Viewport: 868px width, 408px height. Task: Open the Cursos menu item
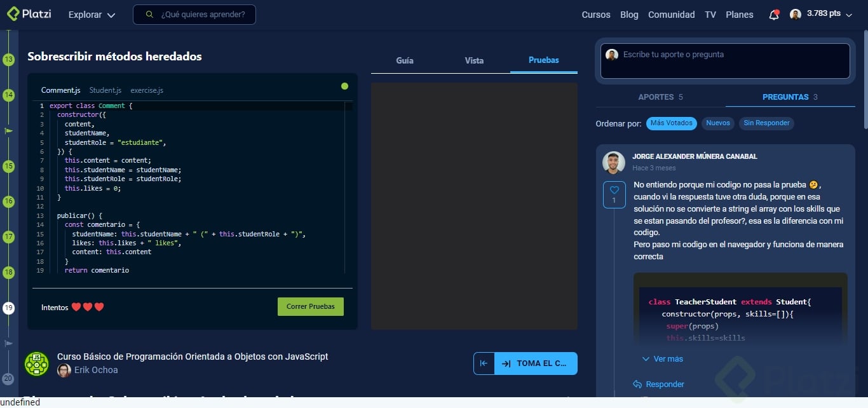coord(595,14)
